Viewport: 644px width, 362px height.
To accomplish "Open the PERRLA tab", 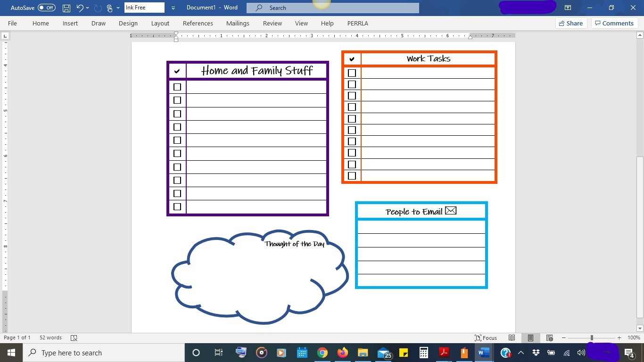I will pyautogui.click(x=357, y=23).
